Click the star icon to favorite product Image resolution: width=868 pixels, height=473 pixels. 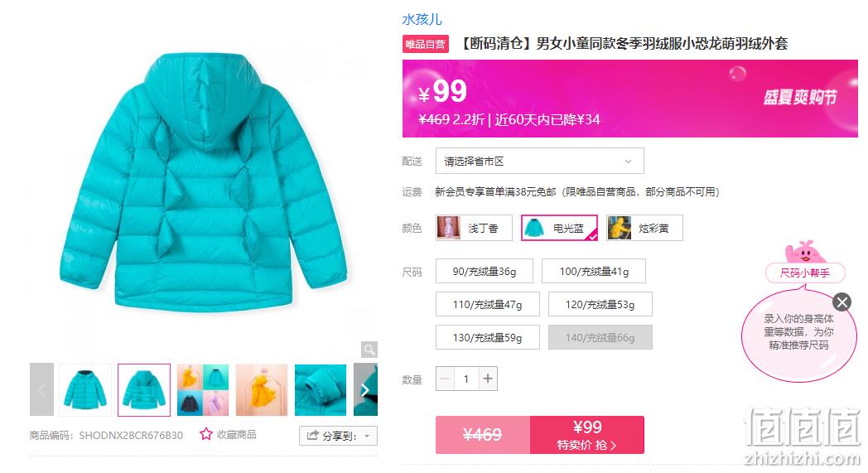tap(206, 434)
